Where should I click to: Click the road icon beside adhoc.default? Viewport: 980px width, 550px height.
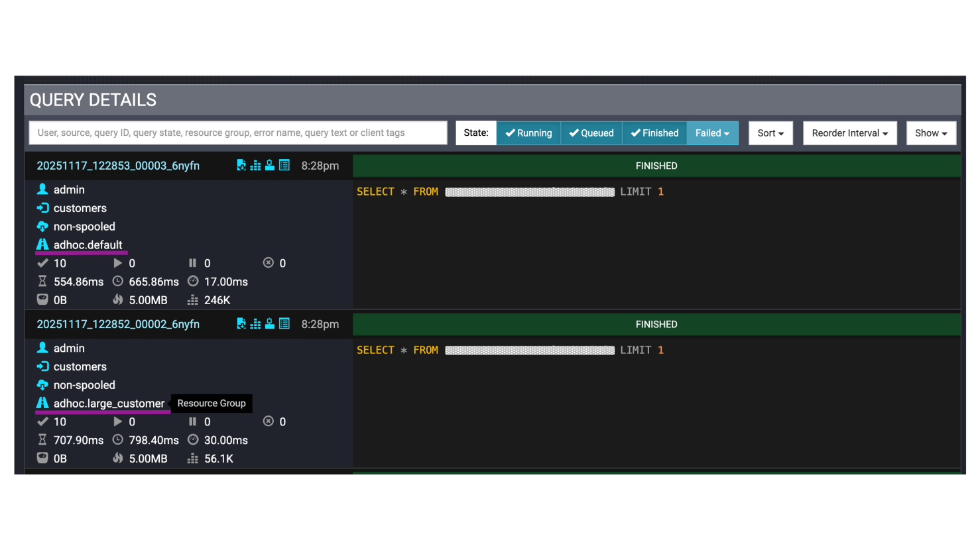click(x=42, y=245)
